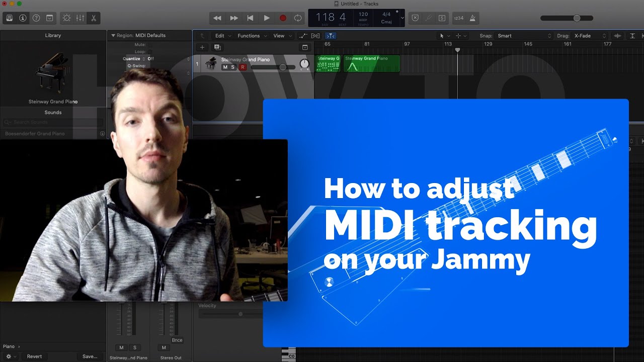644x362 pixels.
Task: Click the 4/4 time signature display
Action: 386,15
